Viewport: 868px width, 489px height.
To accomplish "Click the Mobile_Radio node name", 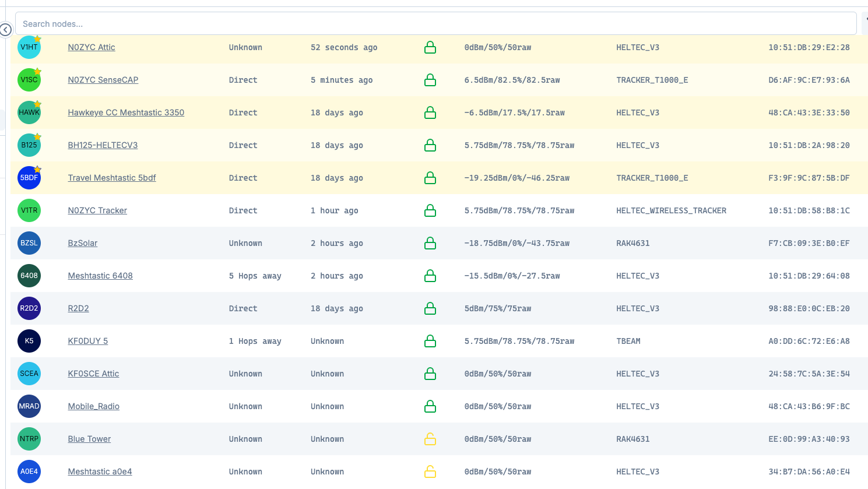I will (94, 406).
